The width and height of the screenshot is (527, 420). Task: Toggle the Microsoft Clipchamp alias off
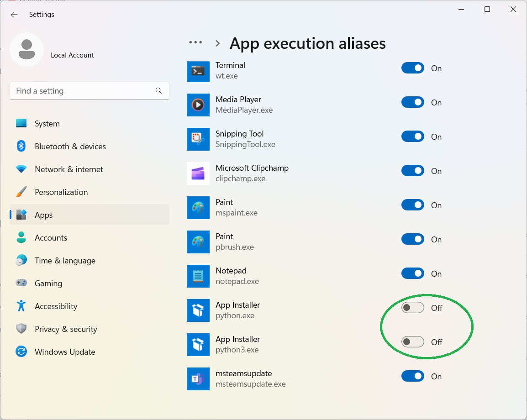(x=413, y=171)
